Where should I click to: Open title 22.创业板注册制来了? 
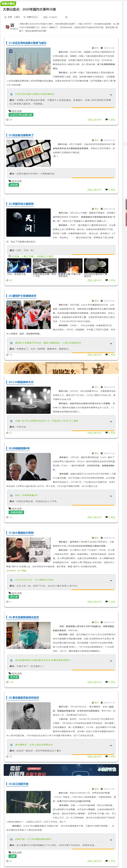[x=21, y=135]
